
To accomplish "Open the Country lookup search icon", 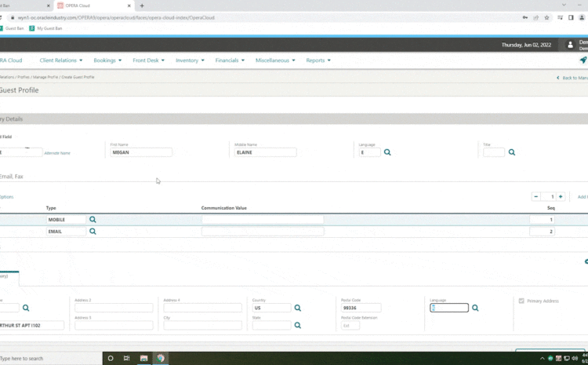I will point(298,308).
